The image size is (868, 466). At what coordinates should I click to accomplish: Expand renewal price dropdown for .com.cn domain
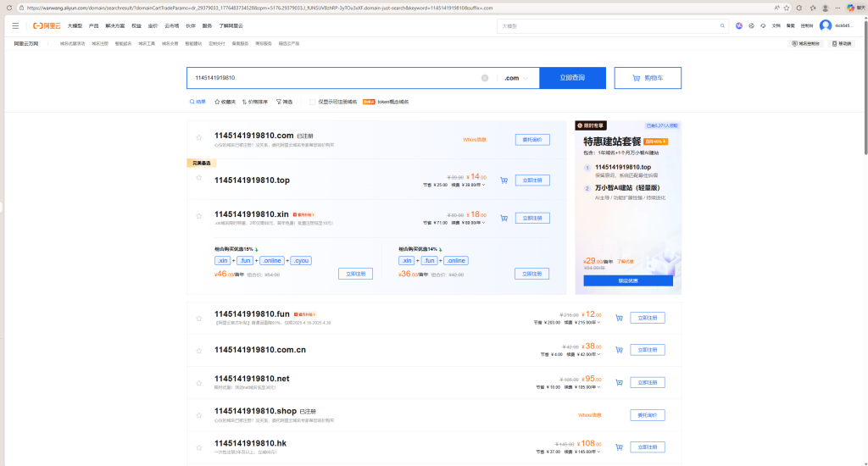[598, 354]
